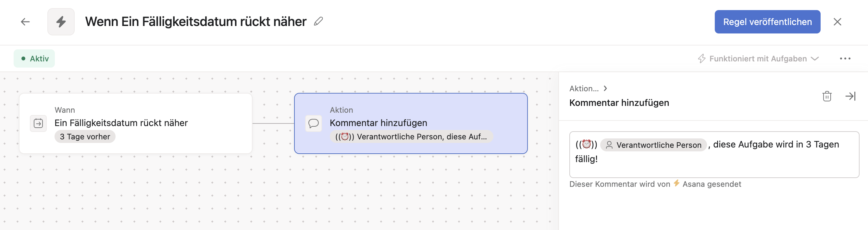Screen dimensions: 868x230
Task: Collapse side panel with arrow icon
Action: point(850,96)
